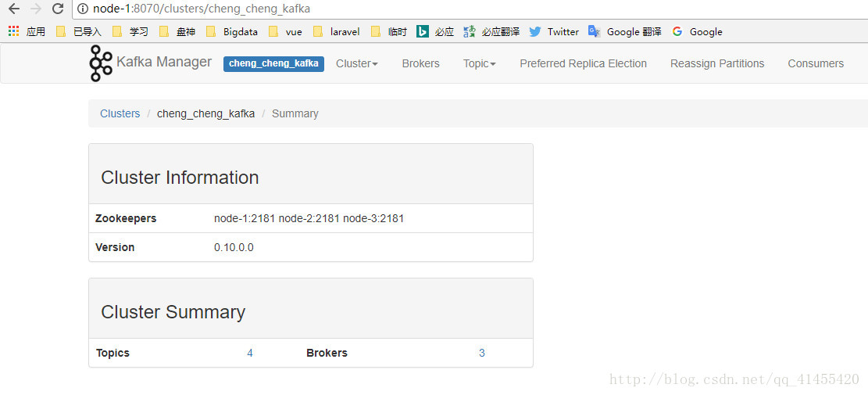Click the Summary breadcrumb text

point(295,113)
